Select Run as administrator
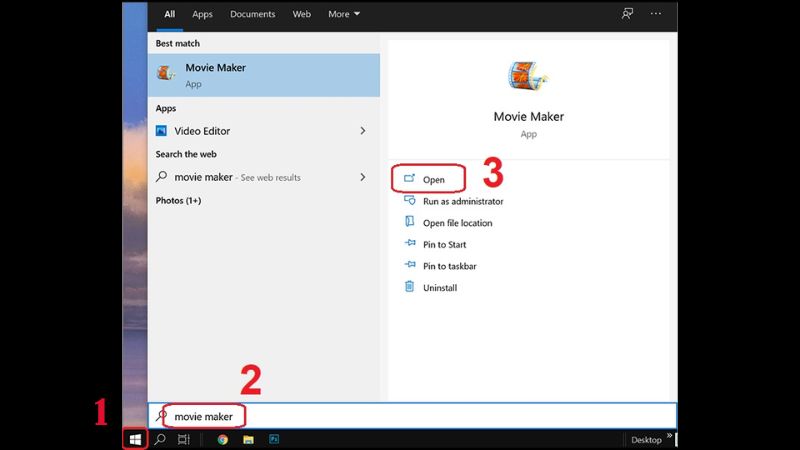 463,202
